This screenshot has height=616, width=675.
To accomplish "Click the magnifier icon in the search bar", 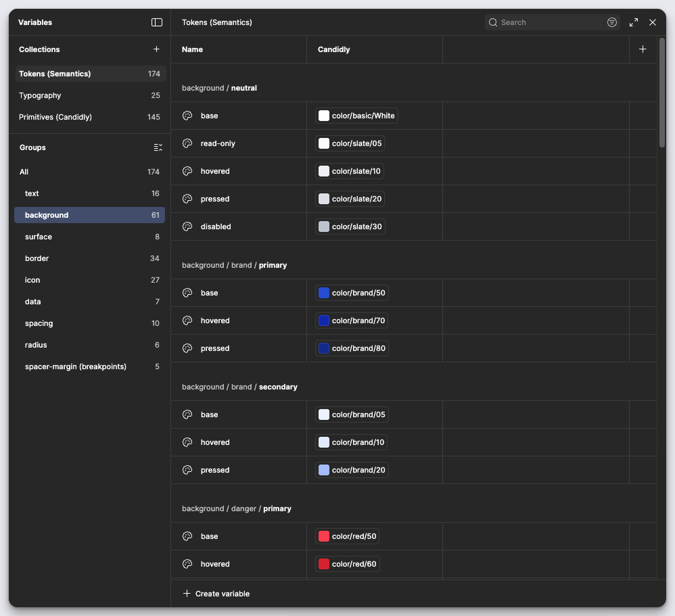I will coord(493,22).
